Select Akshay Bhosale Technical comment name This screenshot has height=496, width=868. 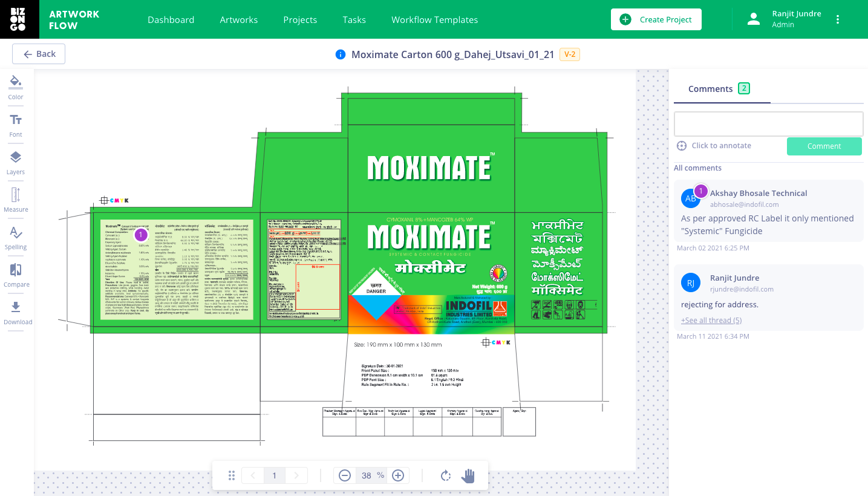click(x=759, y=194)
